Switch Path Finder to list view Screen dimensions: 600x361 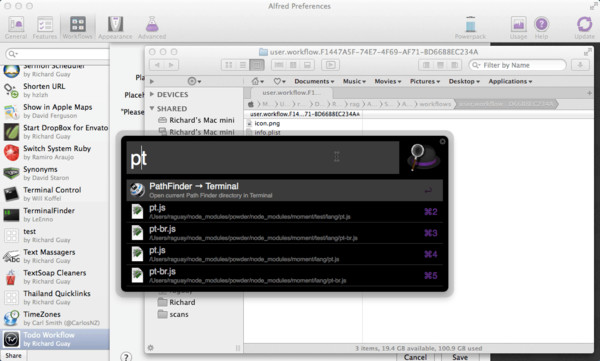tap(243, 65)
